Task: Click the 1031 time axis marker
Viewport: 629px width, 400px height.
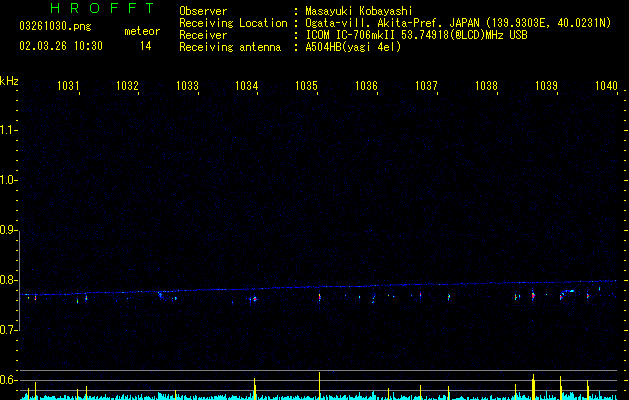Action: (x=68, y=86)
